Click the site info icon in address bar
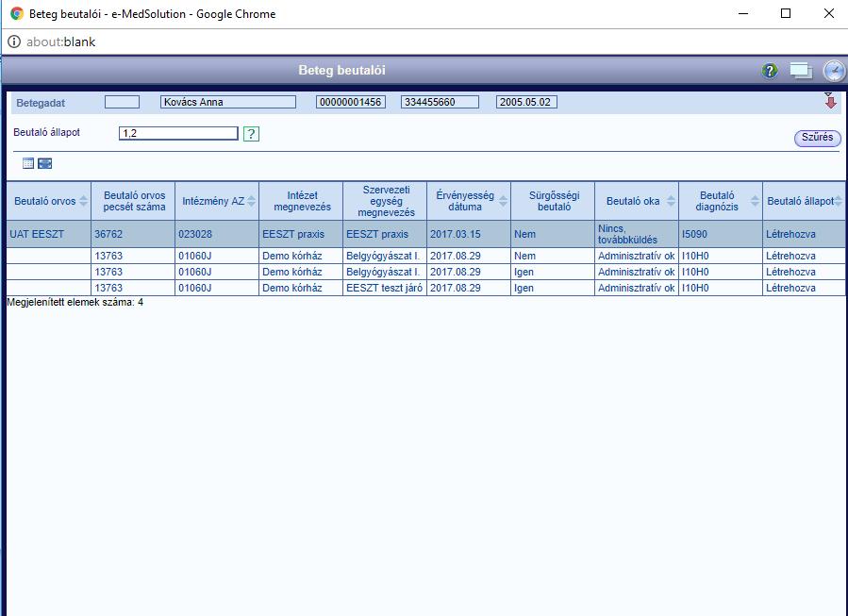The width and height of the screenshot is (848, 616). tap(14, 42)
